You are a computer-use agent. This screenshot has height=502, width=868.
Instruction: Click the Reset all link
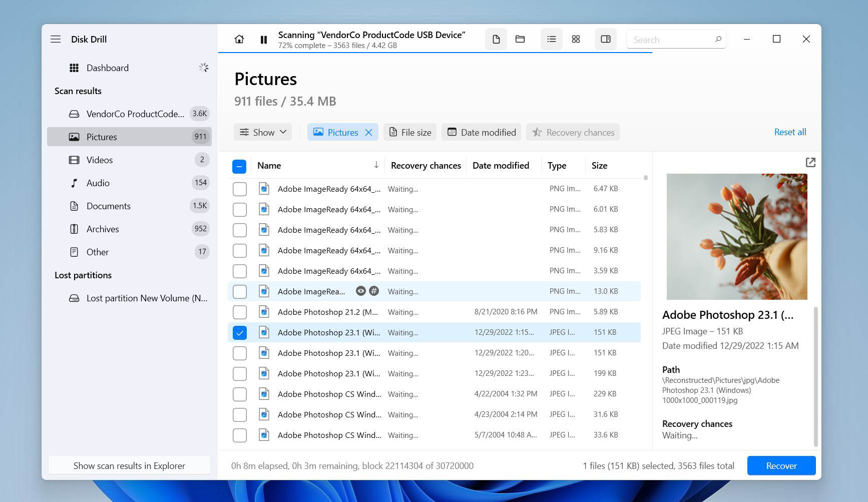[x=790, y=132]
